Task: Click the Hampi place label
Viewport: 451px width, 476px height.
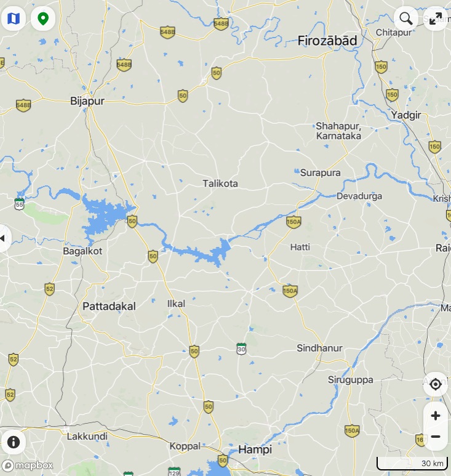Action: pyautogui.click(x=255, y=450)
